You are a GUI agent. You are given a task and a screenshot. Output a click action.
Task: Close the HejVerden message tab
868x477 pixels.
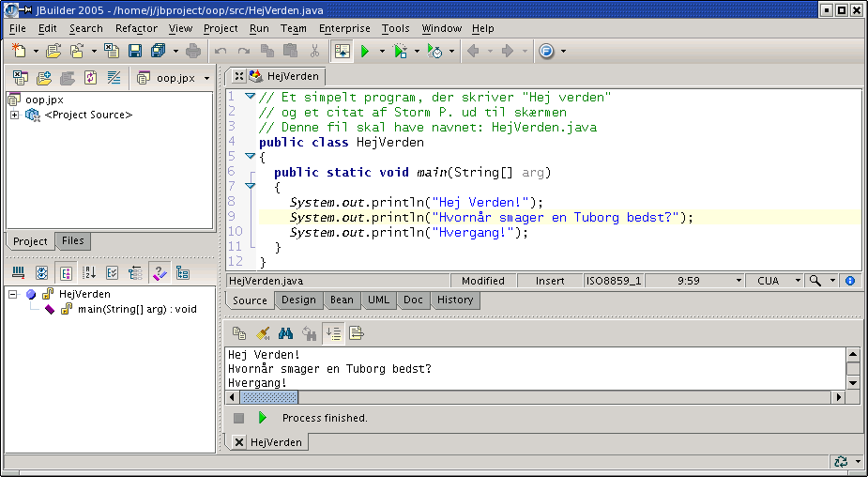pos(239,442)
